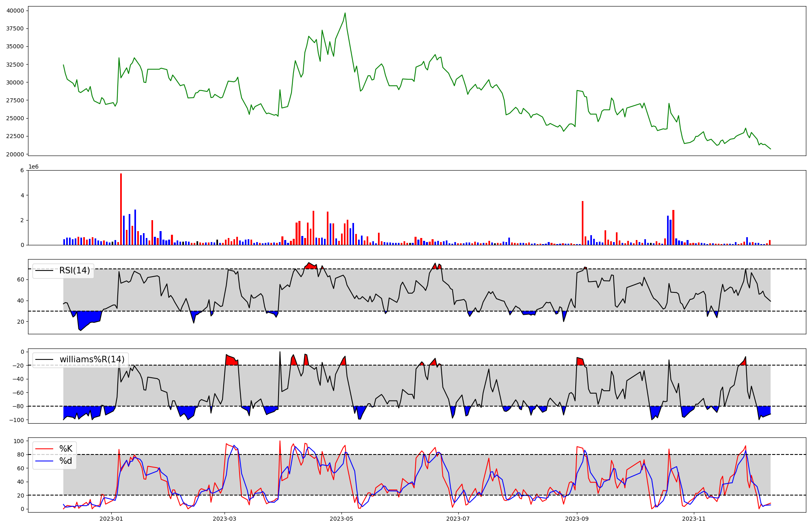Click the red %K legend line sample
The width and height of the screenshot is (812, 528).
[44, 449]
